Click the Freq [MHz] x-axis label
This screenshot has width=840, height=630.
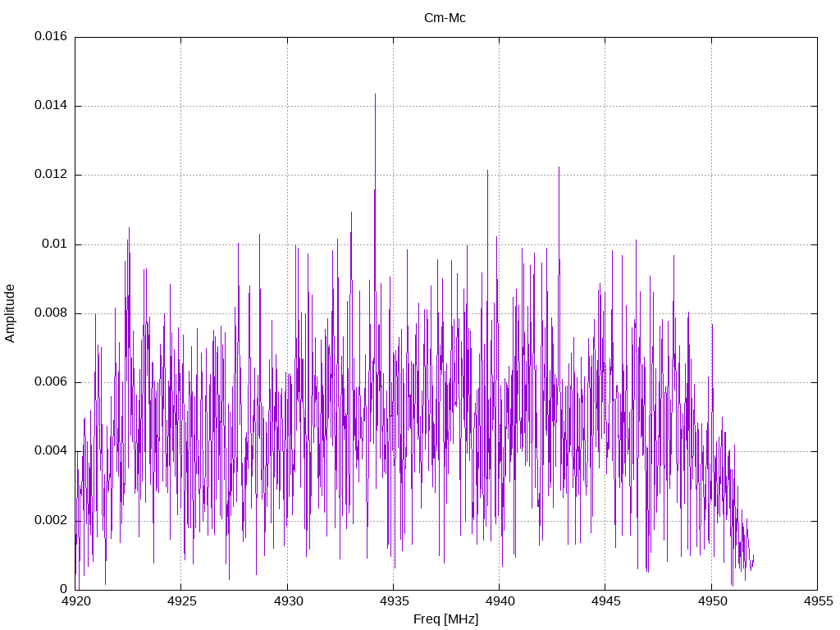[445, 619]
